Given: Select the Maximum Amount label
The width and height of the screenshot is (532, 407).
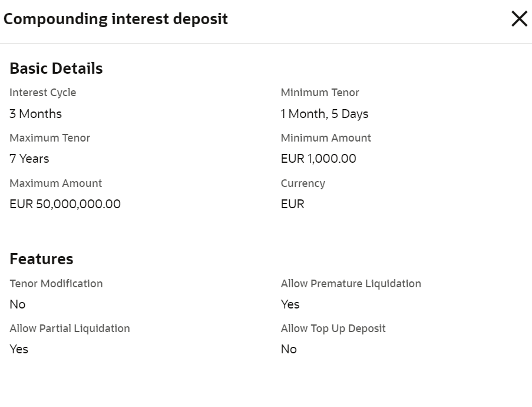Looking at the screenshot, I should [55, 183].
